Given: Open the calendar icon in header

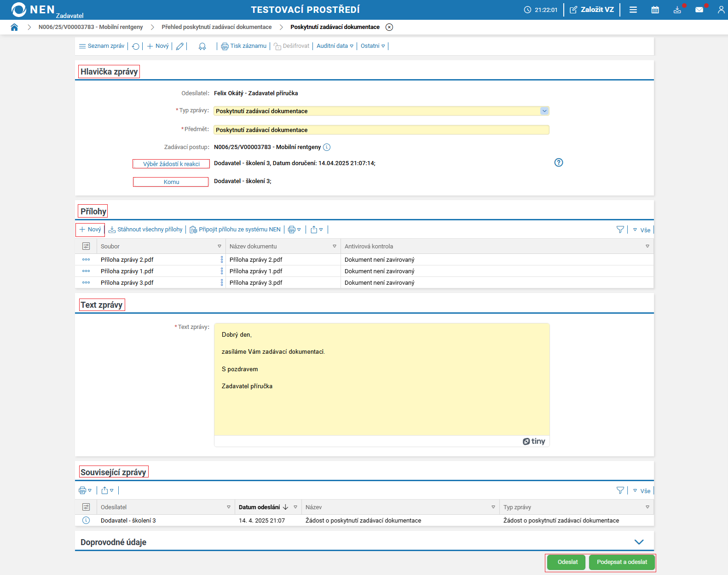Looking at the screenshot, I should (655, 10).
